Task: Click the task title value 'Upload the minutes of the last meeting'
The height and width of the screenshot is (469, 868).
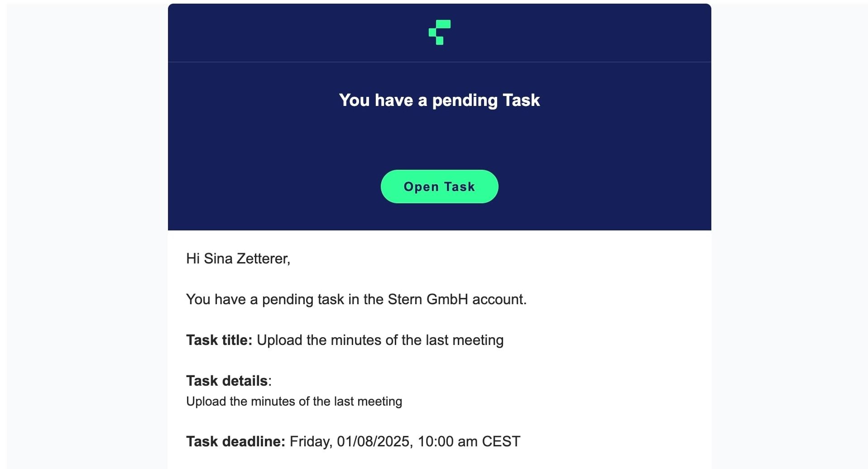Action: tap(380, 340)
